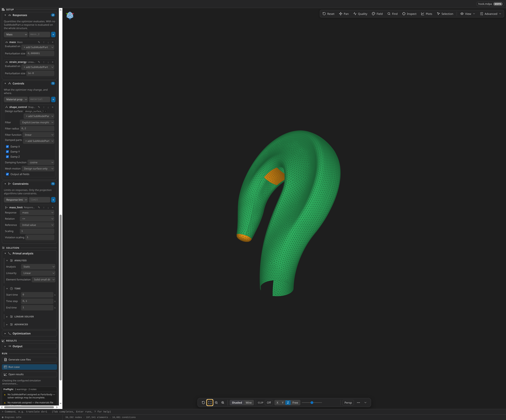Open the constraint Relation dropdown
506x420 pixels.
point(37,219)
